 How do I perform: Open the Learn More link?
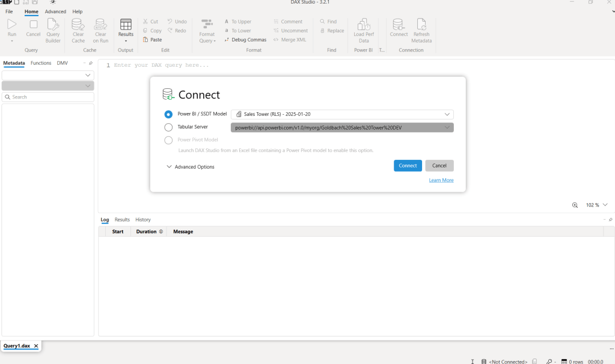pyautogui.click(x=441, y=180)
